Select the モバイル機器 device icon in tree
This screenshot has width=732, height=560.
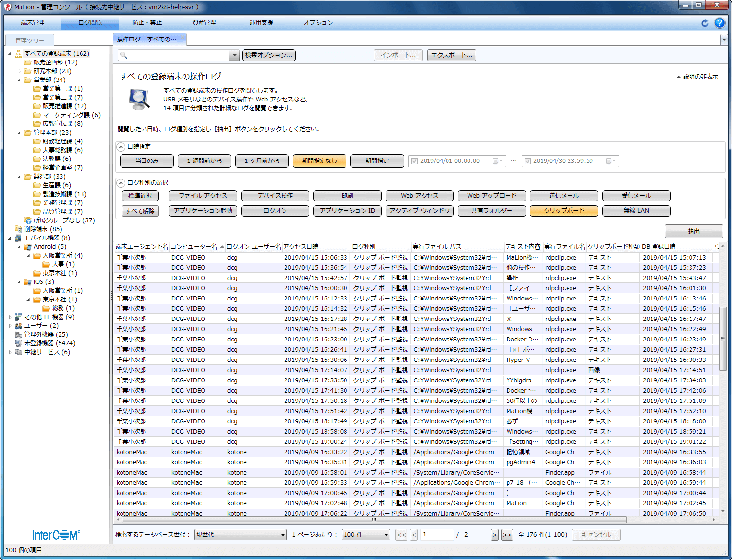[19, 238]
